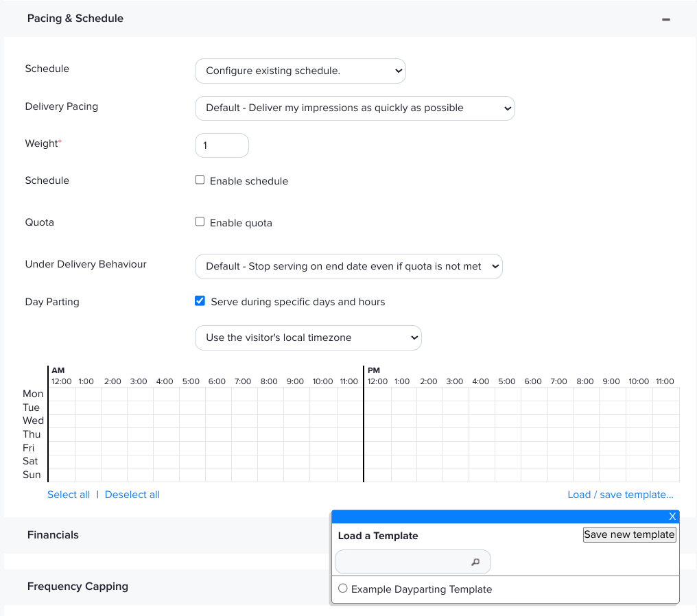This screenshot has width=697, height=616.
Task: Click the Weight input field
Action: click(222, 145)
